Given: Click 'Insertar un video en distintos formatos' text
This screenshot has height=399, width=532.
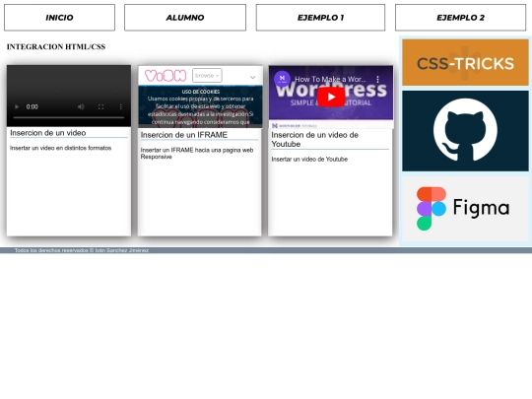Looking at the screenshot, I should point(60,148).
